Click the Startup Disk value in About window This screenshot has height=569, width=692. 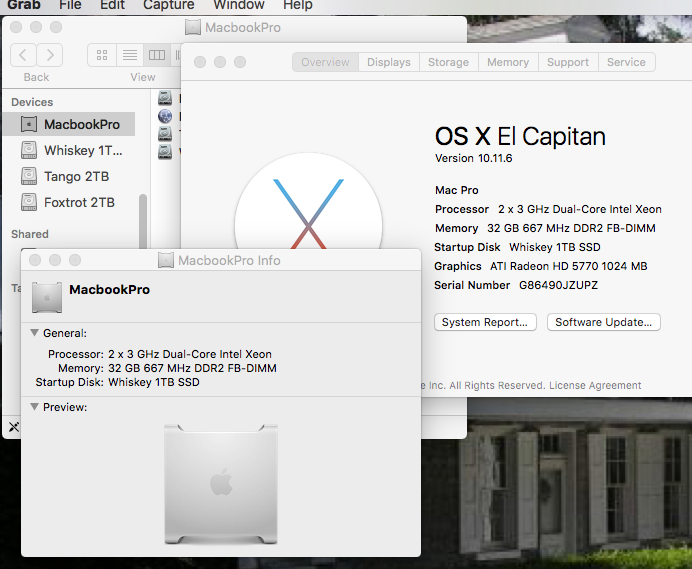click(x=555, y=247)
